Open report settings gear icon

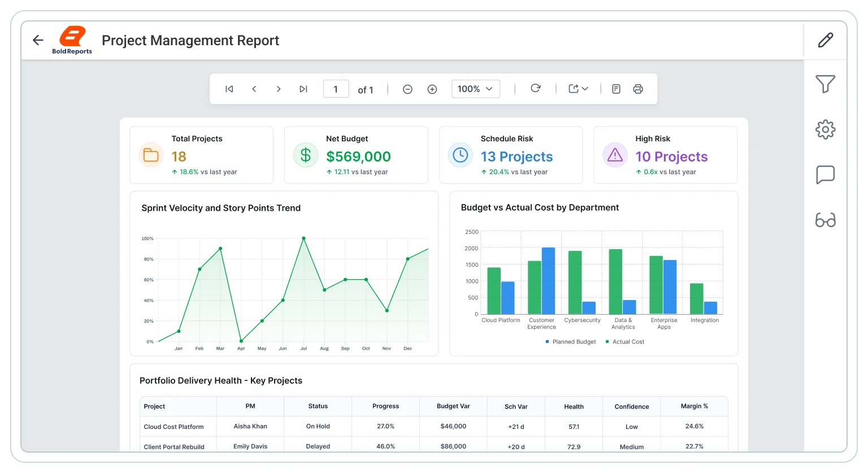tap(826, 129)
